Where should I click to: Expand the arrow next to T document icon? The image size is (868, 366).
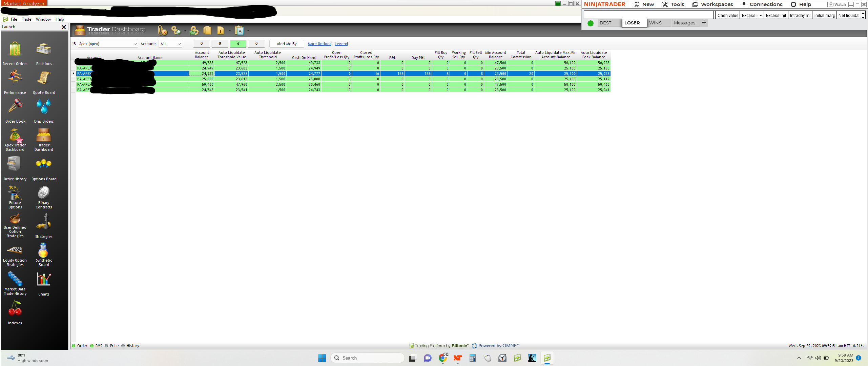pos(230,31)
